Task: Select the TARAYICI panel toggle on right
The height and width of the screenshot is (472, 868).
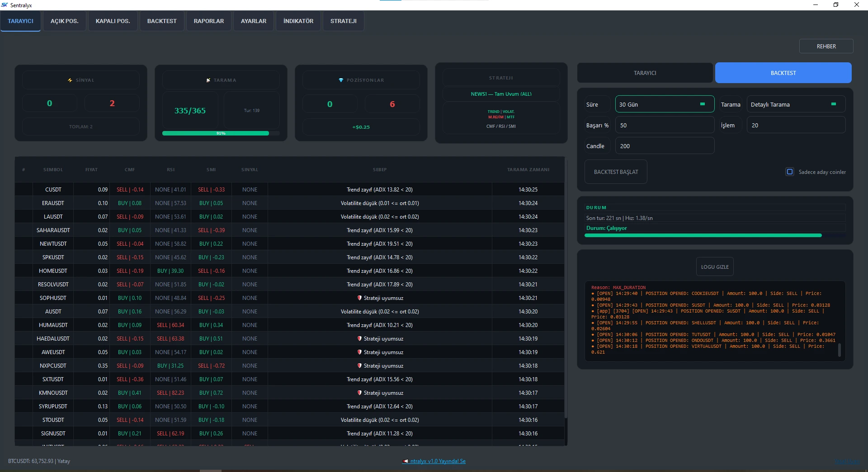Action: (645, 73)
